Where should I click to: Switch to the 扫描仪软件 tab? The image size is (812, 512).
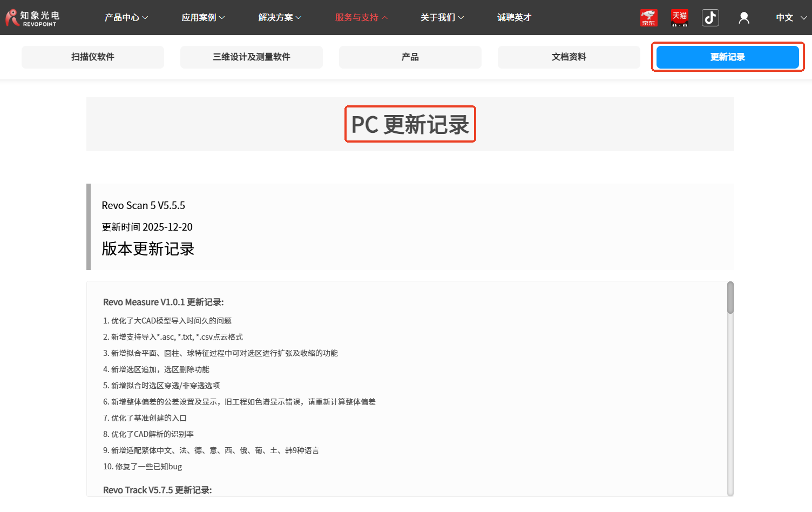[93, 57]
